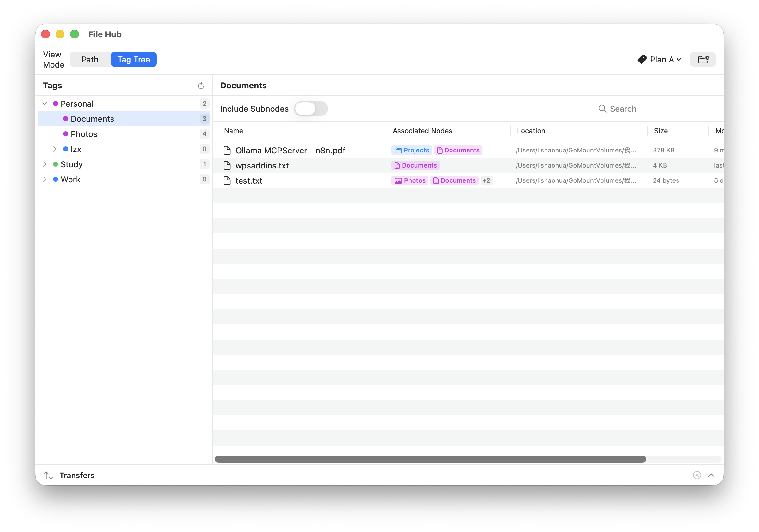Screen dimensions: 759x532
Task: Open the Plan A dropdown
Action: [660, 59]
